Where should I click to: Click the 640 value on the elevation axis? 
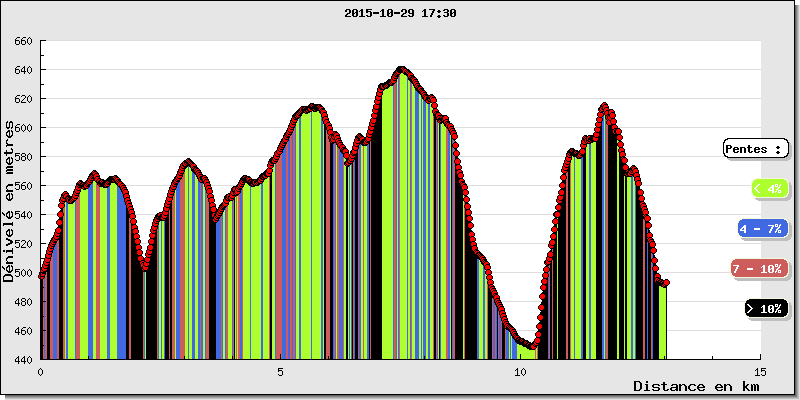tap(24, 70)
